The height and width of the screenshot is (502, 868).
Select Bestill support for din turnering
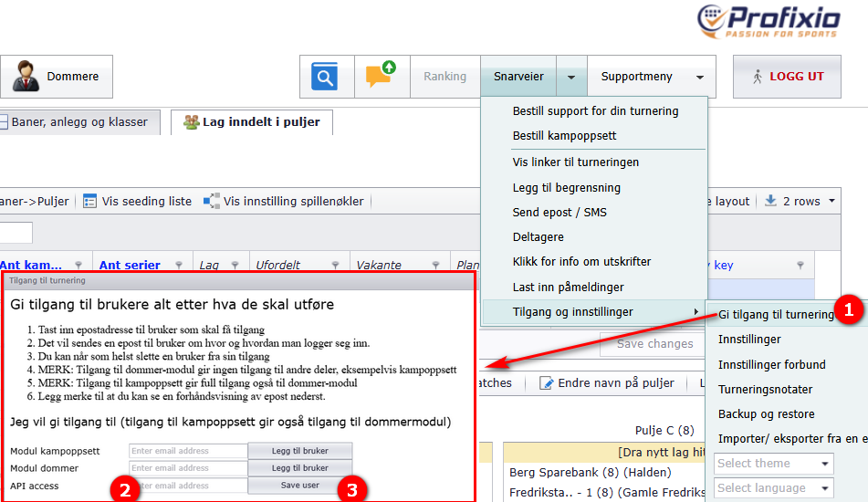tap(595, 110)
